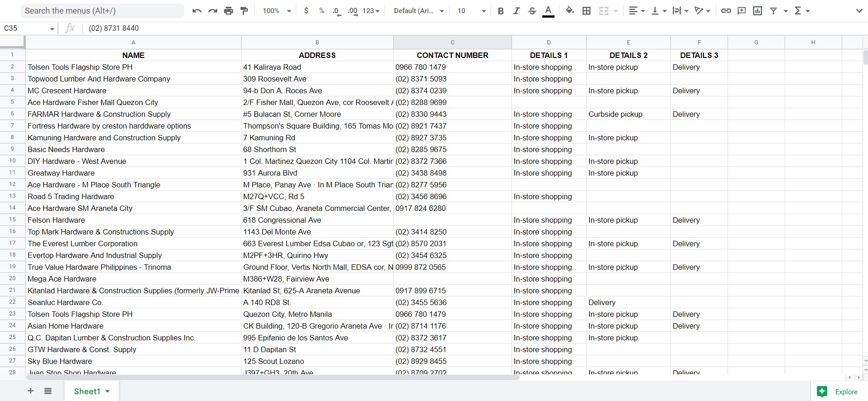Open the Borders menu
Screen dimensions: 868x401
586,11
